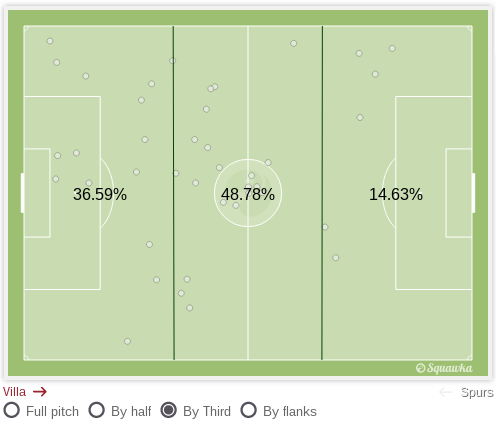Switch to the By flanks view
496x427 pixels.
pyautogui.click(x=249, y=410)
